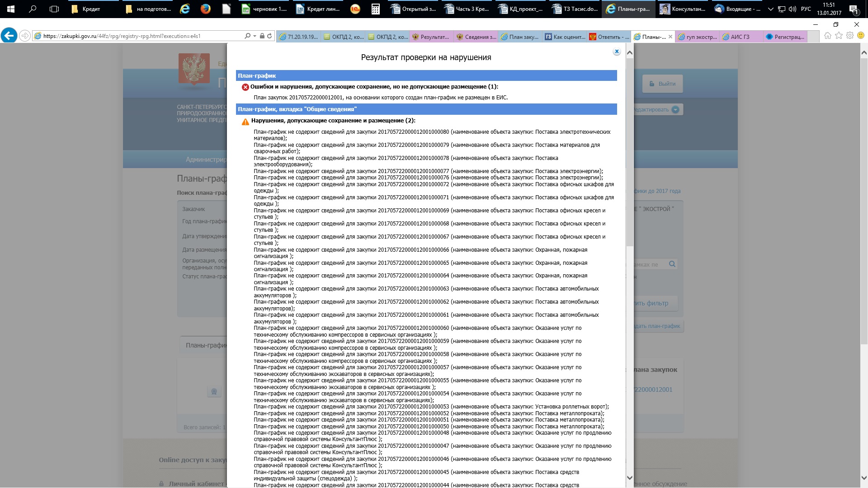Image resolution: width=868 pixels, height=488 pixels.
Task: Click the refresh icon in address bar
Action: (x=270, y=36)
